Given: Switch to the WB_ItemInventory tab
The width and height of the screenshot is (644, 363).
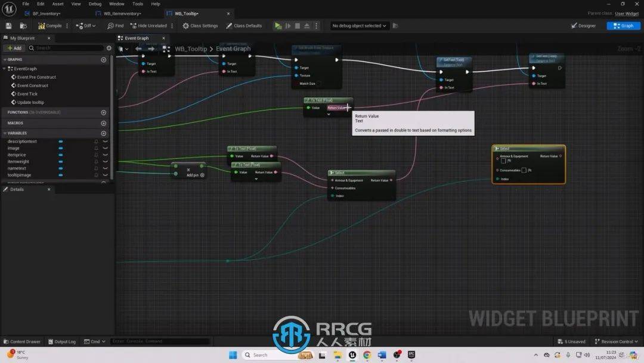Looking at the screenshot, I should [x=122, y=13].
